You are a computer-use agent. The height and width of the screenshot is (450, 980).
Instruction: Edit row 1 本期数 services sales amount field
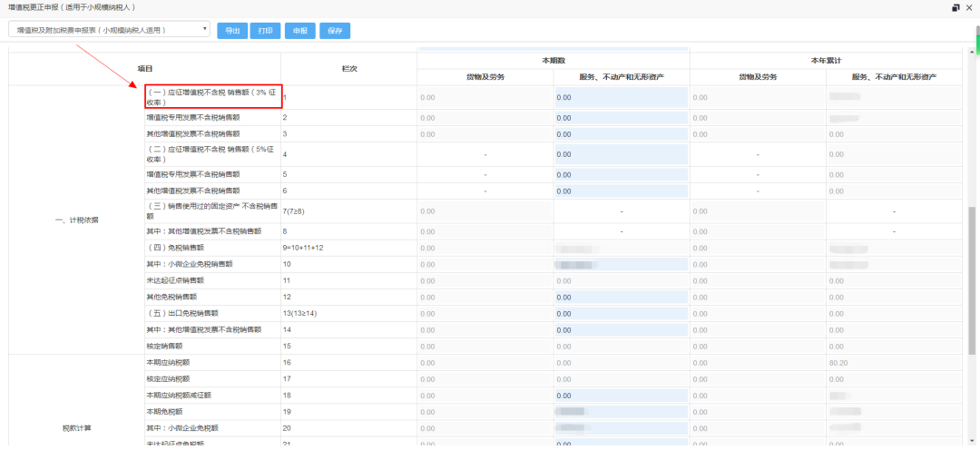[622, 97]
